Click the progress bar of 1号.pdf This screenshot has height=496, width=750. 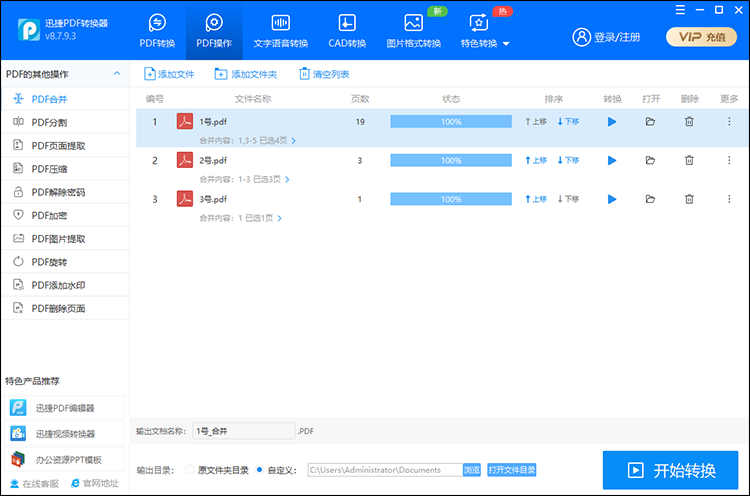[451, 121]
